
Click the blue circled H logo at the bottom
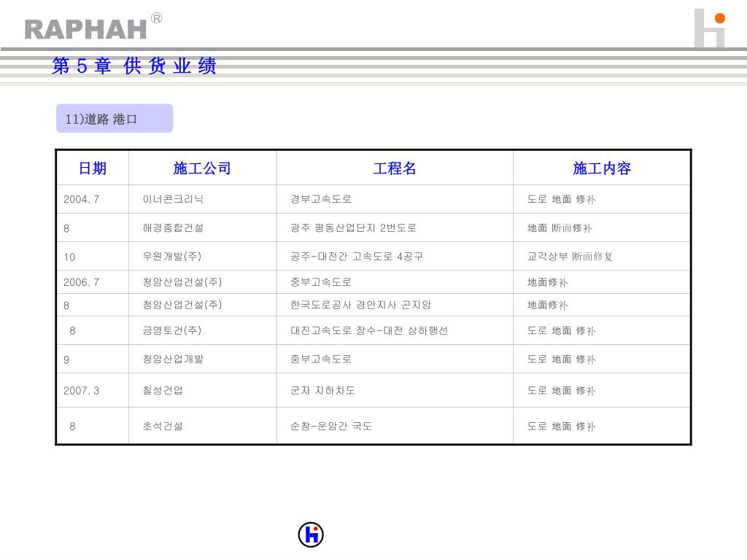(311, 534)
